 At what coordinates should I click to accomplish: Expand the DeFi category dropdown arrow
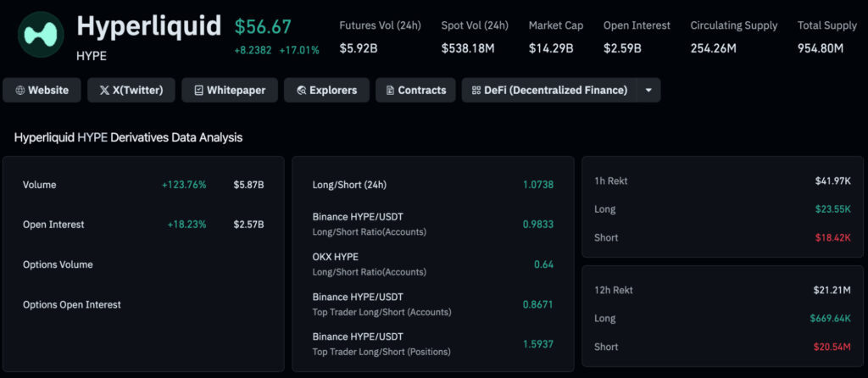click(648, 90)
